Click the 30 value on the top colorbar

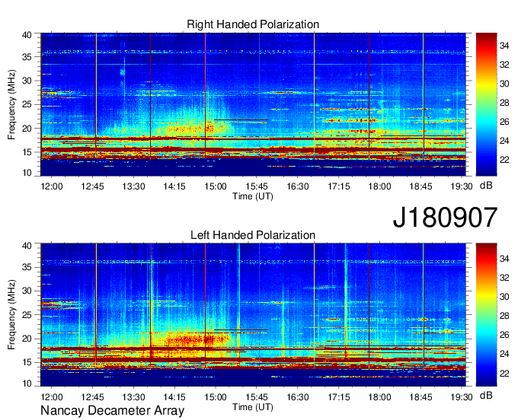click(504, 84)
